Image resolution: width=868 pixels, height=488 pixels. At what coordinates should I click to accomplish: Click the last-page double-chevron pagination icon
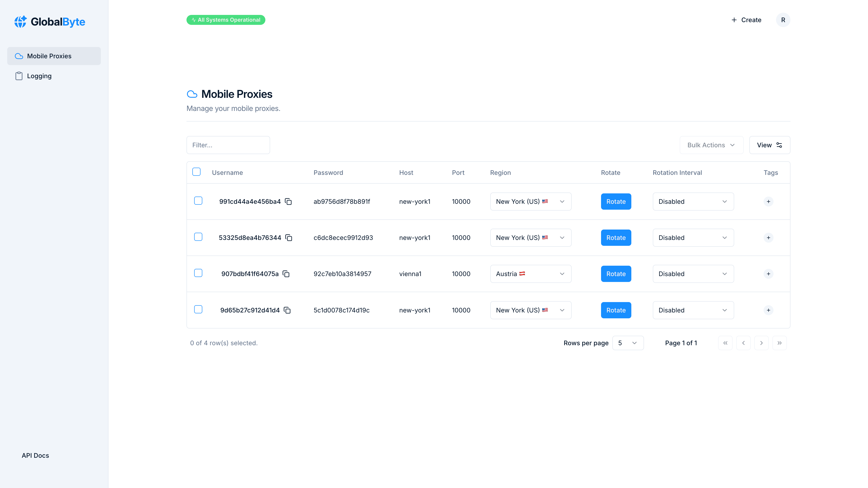tap(779, 343)
